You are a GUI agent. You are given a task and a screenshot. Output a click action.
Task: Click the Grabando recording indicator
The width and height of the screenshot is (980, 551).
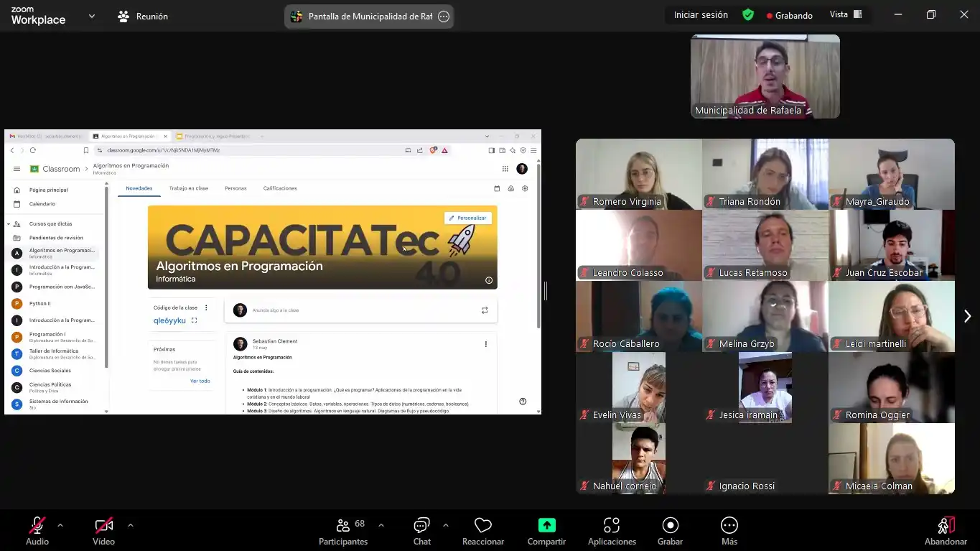[x=790, y=14]
